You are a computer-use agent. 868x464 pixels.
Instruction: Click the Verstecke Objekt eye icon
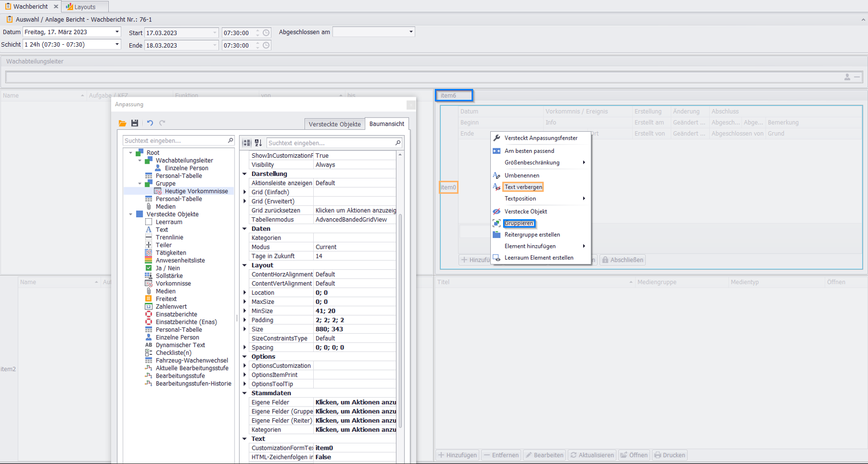tap(497, 211)
